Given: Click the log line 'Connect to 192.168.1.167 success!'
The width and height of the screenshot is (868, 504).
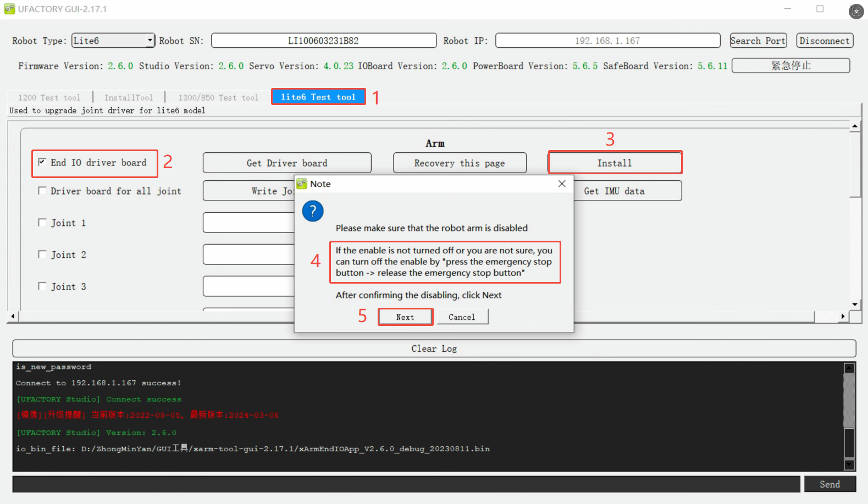Looking at the screenshot, I should [98, 383].
